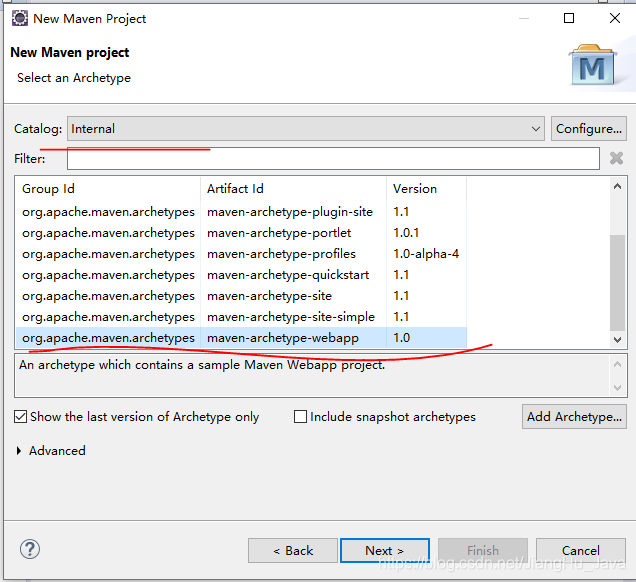Sort by Artifact Id column header
This screenshot has width=636, height=582.
coord(293,189)
